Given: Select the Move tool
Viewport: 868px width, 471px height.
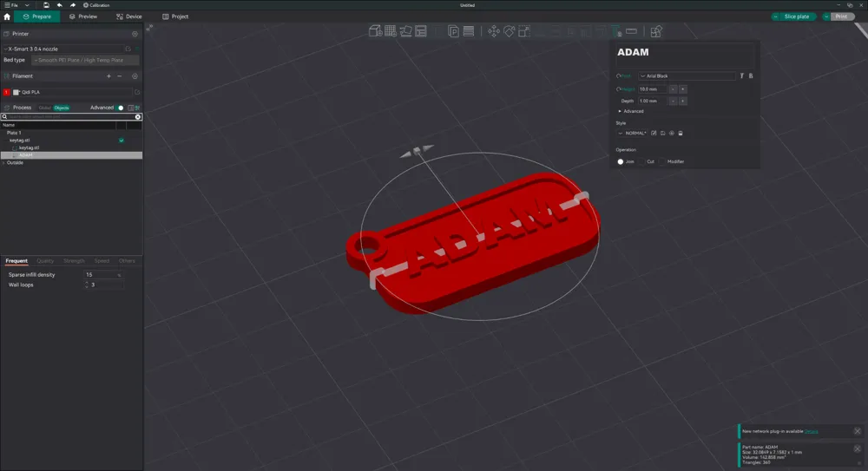Looking at the screenshot, I should pos(494,31).
